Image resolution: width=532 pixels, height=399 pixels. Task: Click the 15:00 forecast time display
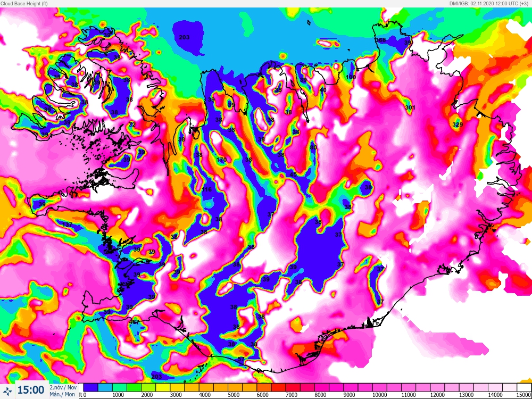pos(30,390)
